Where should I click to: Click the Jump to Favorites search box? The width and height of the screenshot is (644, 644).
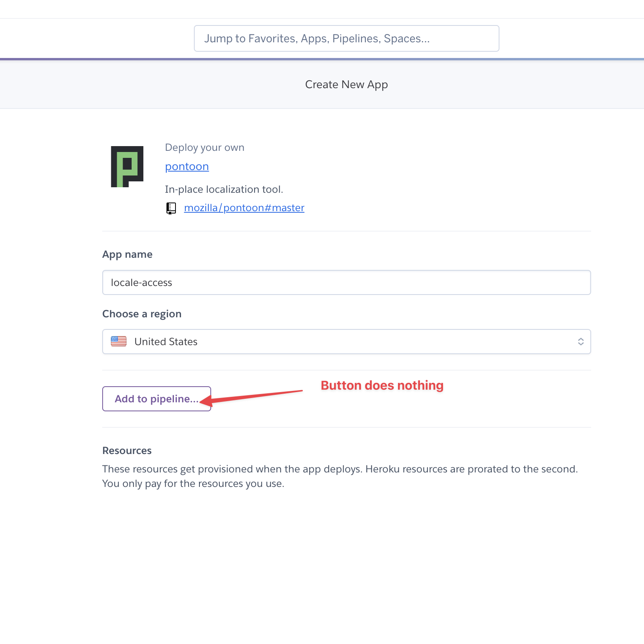tap(346, 38)
